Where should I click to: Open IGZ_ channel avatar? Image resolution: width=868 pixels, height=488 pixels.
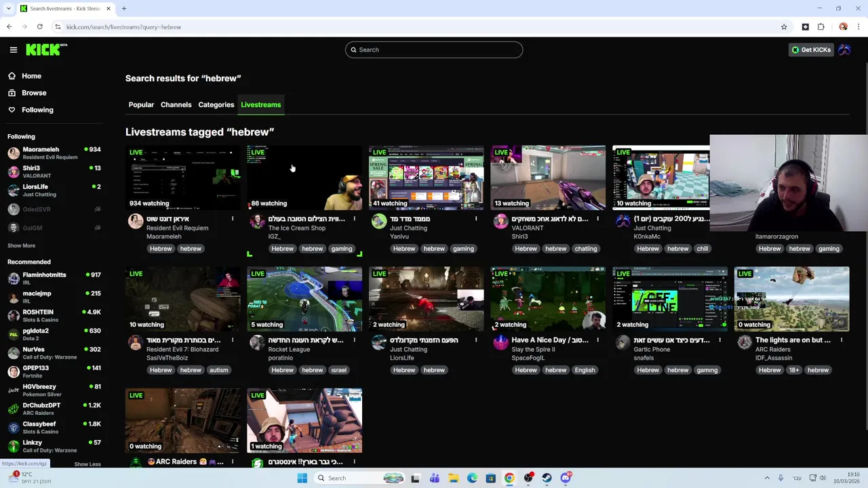(257, 221)
